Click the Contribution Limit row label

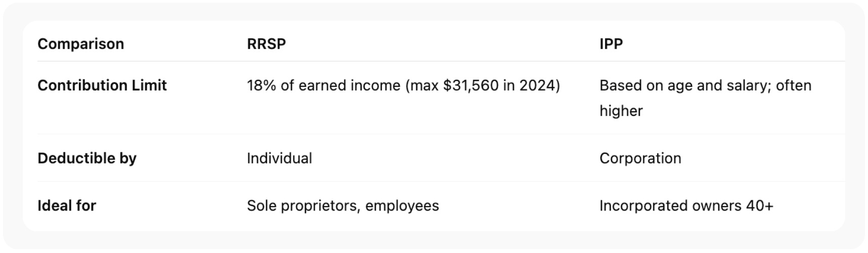pos(102,86)
